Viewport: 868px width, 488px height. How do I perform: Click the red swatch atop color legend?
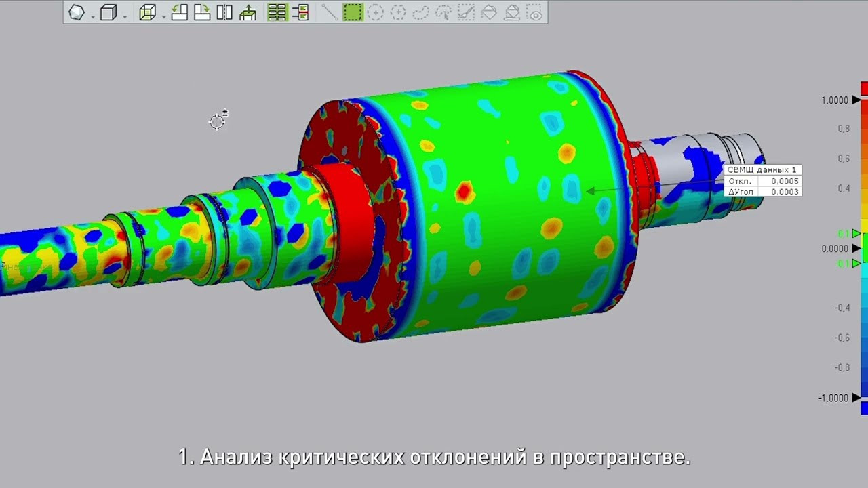coord(864,88)
